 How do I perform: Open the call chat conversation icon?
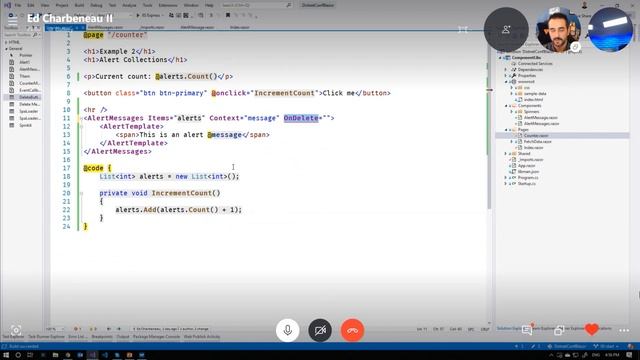coord(527,330)
